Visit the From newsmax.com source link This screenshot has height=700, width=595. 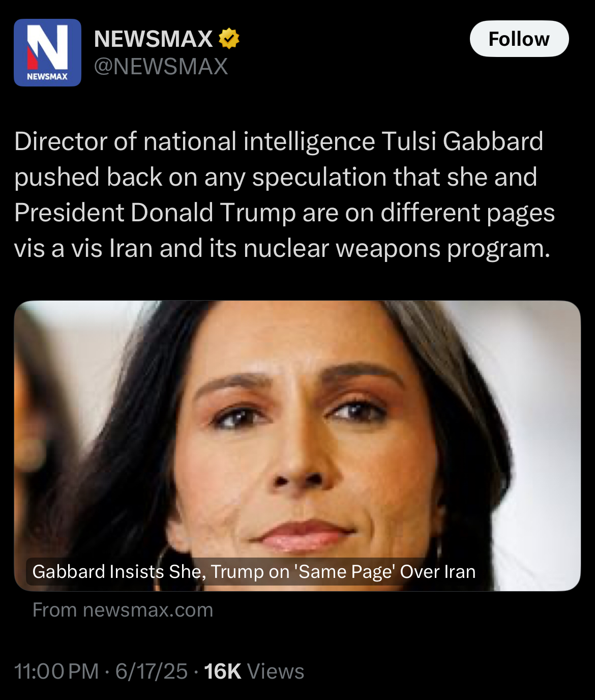click(x=123, y=610)
